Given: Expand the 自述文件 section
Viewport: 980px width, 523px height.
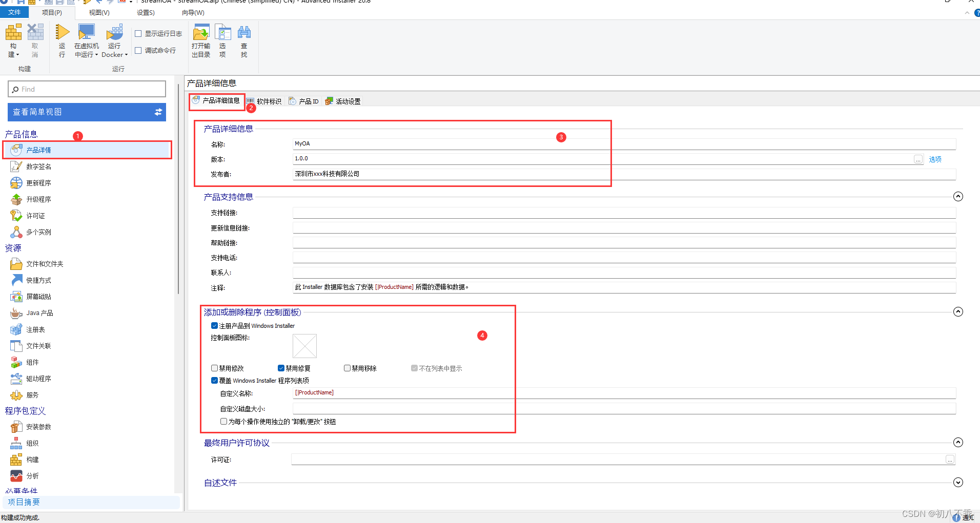Looking at the screenshot, I should [958, 483].
